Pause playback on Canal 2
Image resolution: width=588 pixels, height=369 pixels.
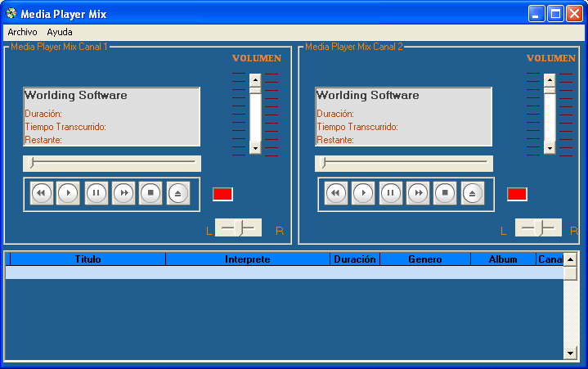click(391, 194)
